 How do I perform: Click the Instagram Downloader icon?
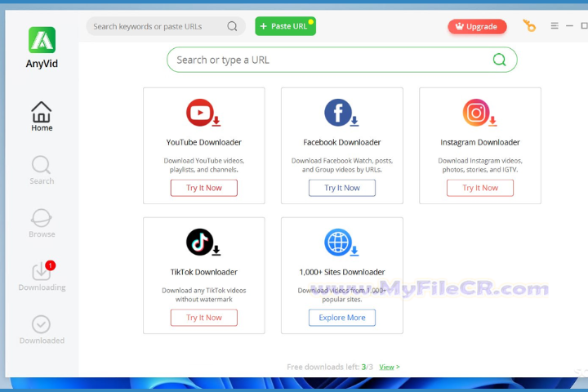(x=479, y=113)
